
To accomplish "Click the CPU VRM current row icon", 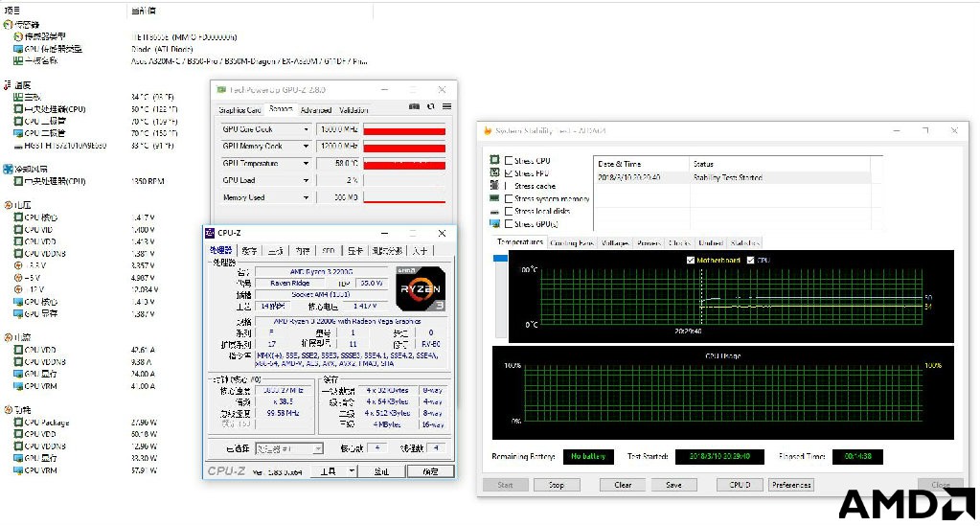I will 18,386.
